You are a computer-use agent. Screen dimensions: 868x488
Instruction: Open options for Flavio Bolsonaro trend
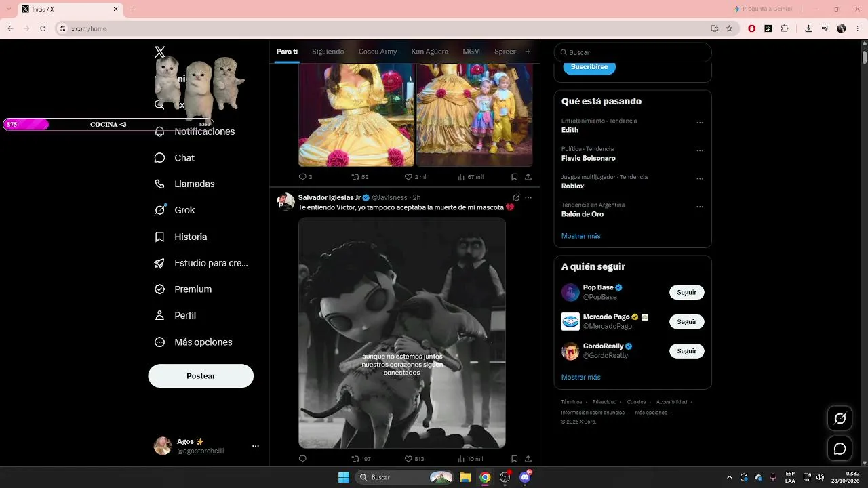coord(700,150)
